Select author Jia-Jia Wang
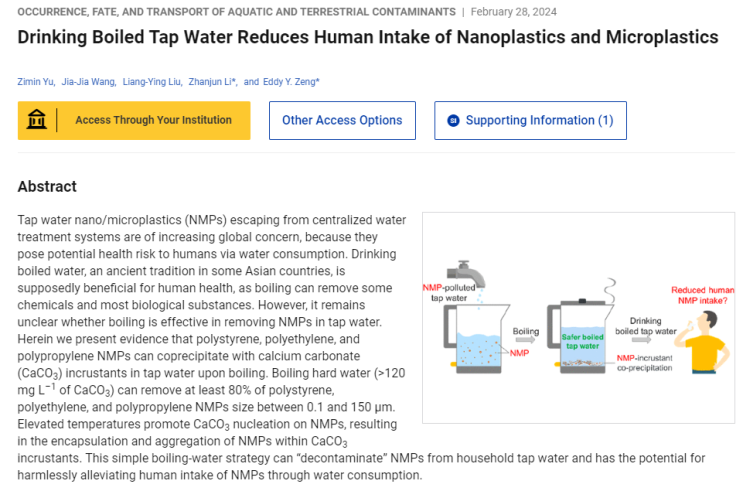 point(91,81)
